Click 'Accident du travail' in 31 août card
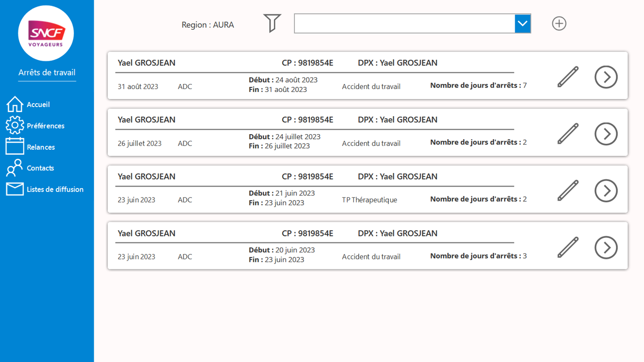This screenshot has height=362, width=644. (x=371, y=86)
